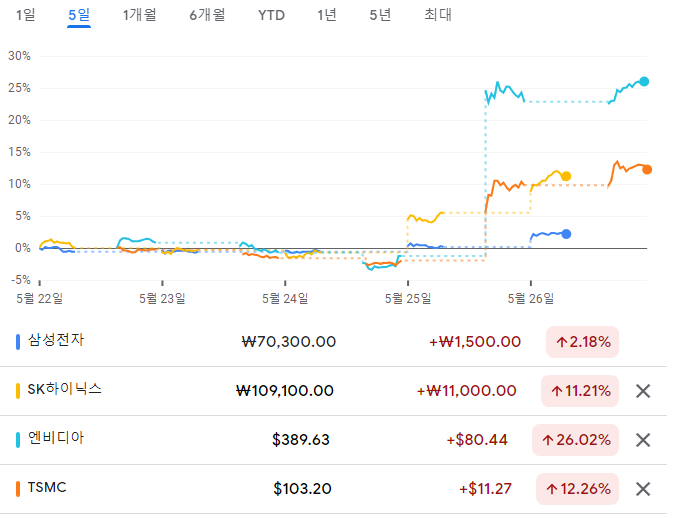Viewport: 673px width, 518px height.
Task: Remove TSMC from the comparison
Action: (643, 489)
